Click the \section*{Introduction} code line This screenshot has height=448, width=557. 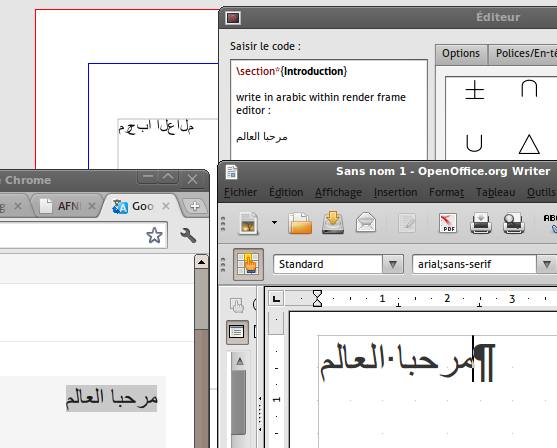(x=291, y=71)
